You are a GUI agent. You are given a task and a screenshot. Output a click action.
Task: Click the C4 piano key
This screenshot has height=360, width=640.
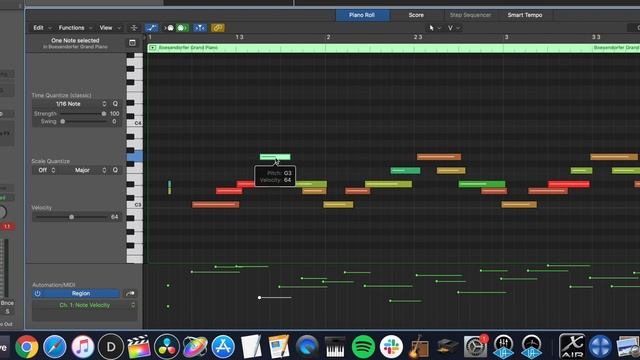tap(135, 123)
